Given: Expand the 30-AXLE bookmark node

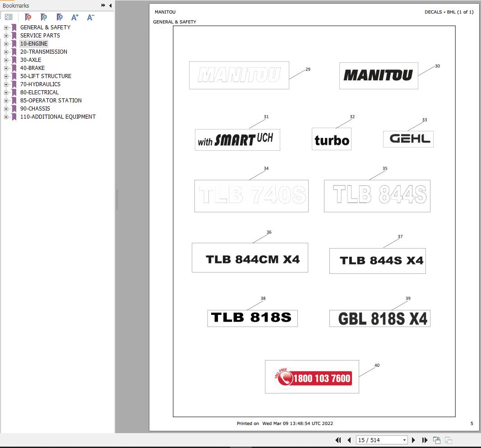Looking at the screenshot, I should pos(6,60).
